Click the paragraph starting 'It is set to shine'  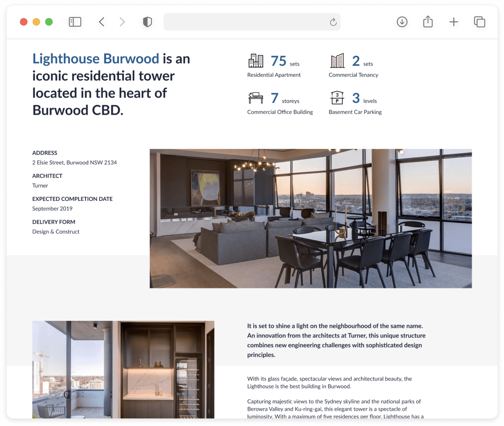[336, 340]
